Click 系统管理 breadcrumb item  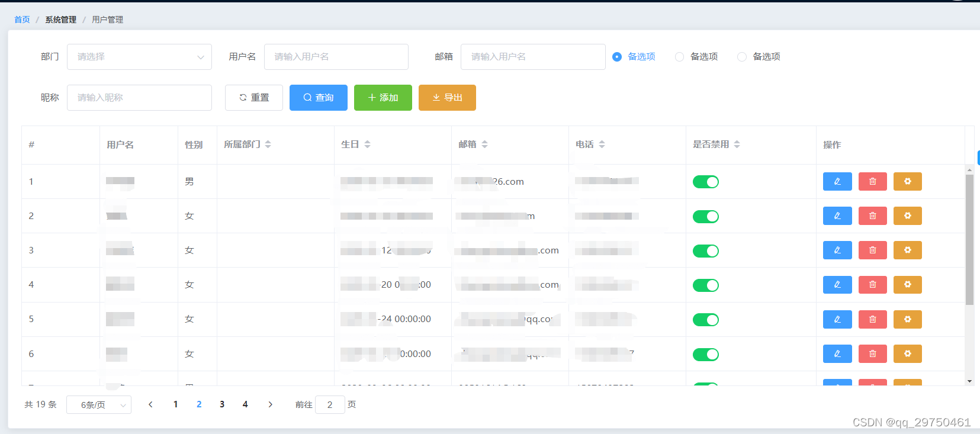pos(61,20)
